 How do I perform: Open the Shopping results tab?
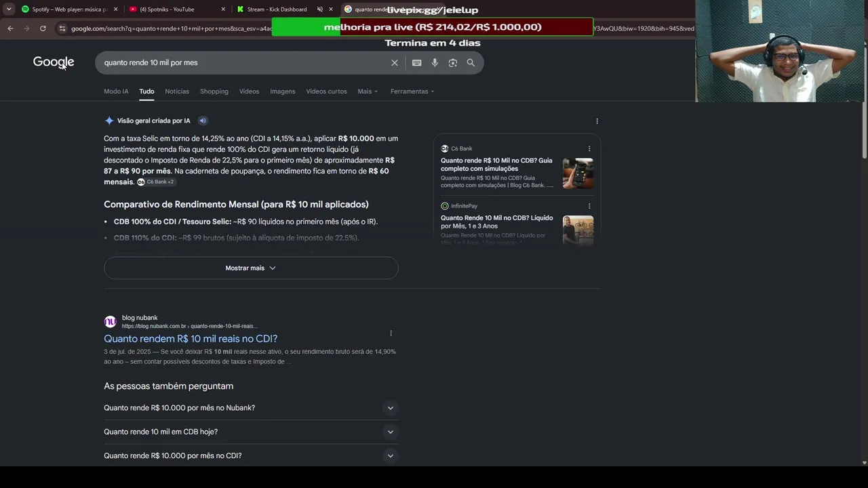[x=214, y=91]
